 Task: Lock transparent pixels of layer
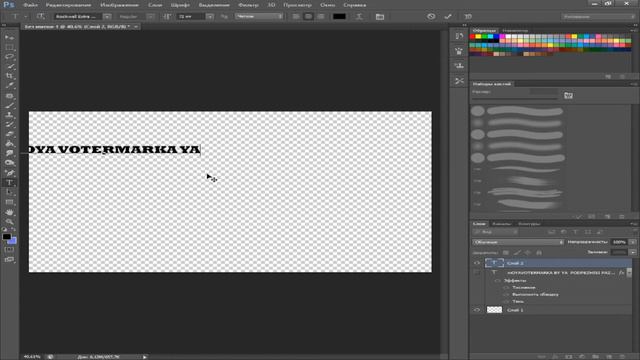click(x=506, y=253)
